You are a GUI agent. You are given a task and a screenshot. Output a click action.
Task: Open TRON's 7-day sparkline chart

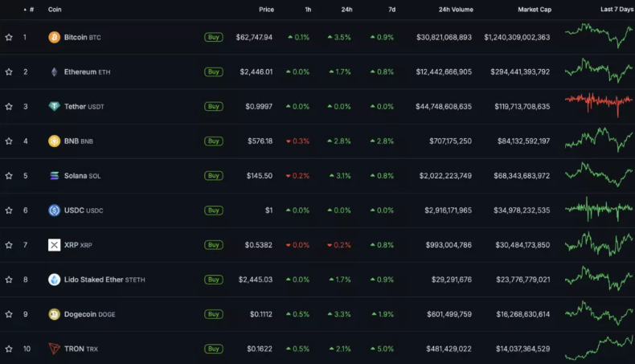pyautogui.click(x=599, y=347)
